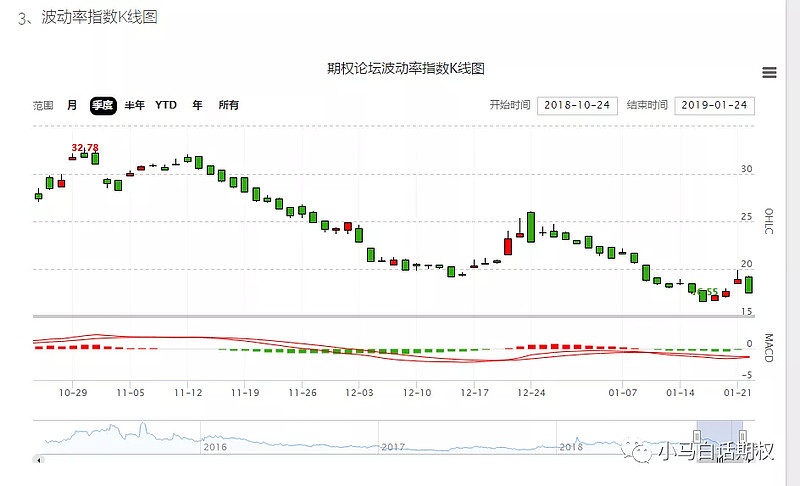Image resolution: width=800 pixels, height=486 pixels.
Task: Click the 32.78 high value label
Action: pyautogui.click(x=85, y=147)
